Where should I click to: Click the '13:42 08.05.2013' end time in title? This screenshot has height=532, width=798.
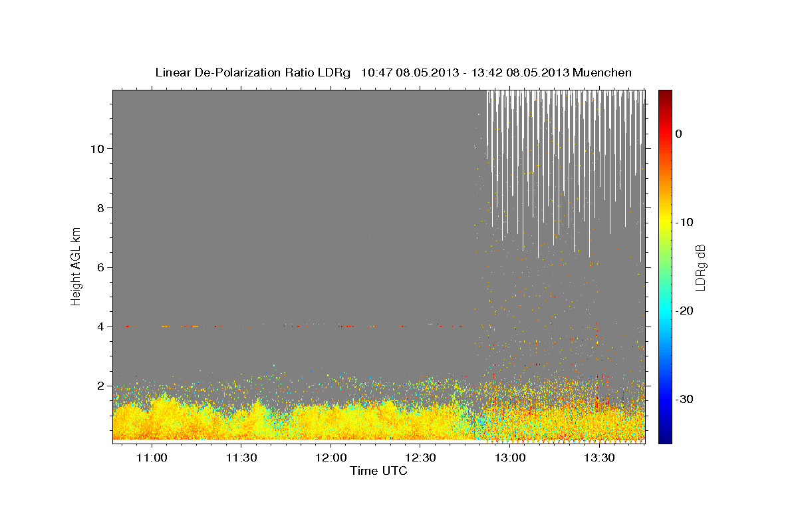pyautogui.click(x=520, y=72)
